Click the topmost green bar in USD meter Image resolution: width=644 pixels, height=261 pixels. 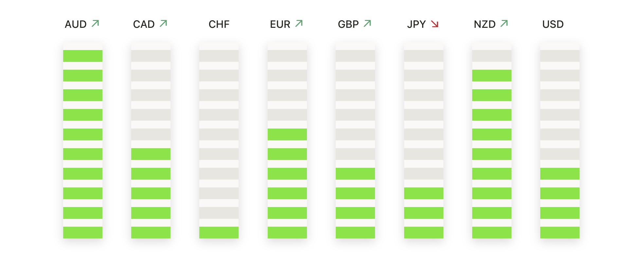(560, 174)
